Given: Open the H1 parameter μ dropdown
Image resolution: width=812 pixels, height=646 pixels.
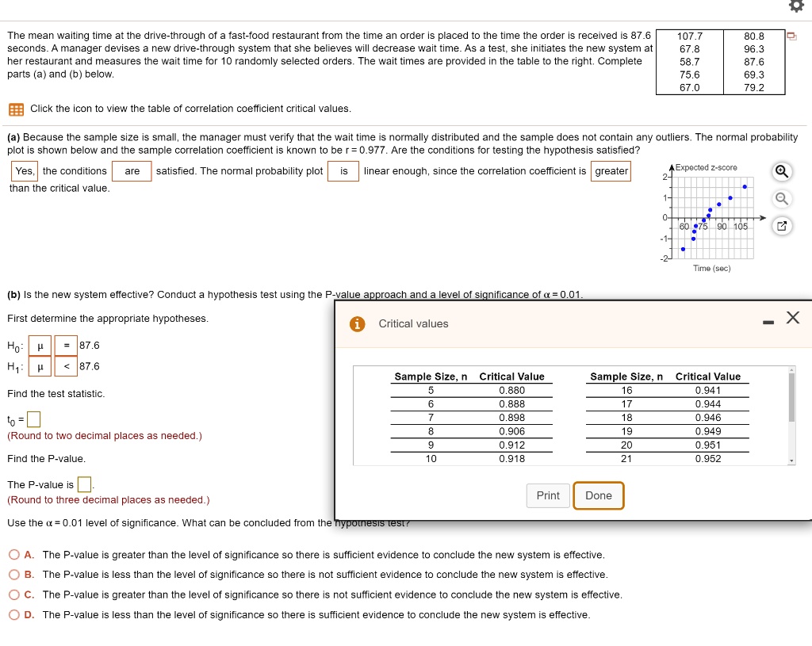Looking at the screenshot, I should point(40,366).
